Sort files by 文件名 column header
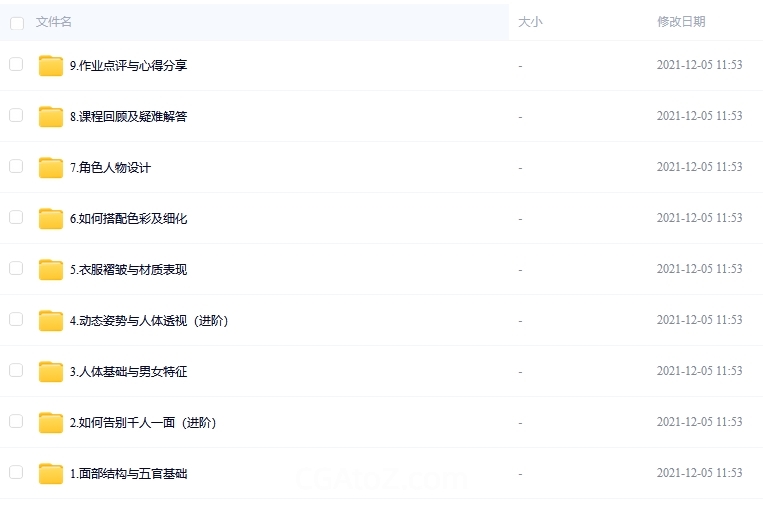This screenshot has height=509, width=763. (x=54, y=22)
